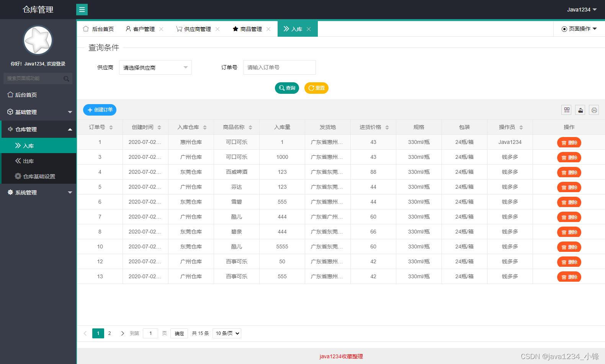Sort table by 订单号 column

point(111,127)
